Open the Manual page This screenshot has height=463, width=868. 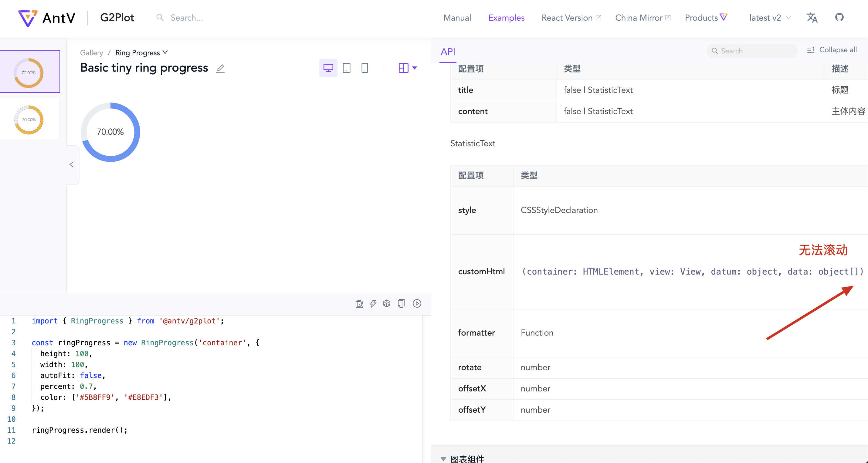457,18
